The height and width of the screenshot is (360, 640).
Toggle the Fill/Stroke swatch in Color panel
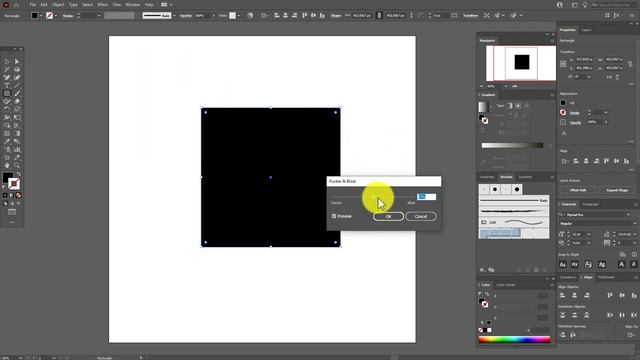(483, 302)
